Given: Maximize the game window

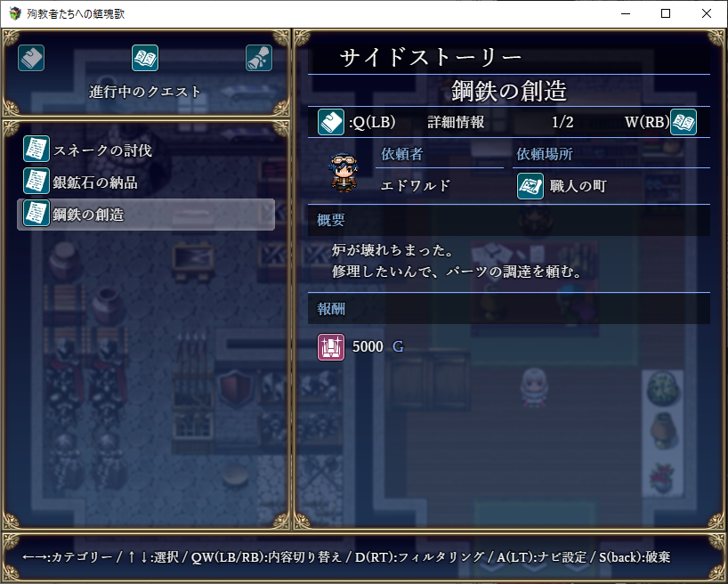Looking at the screenshot, I should pyautogui.click(x=666, y=13).
